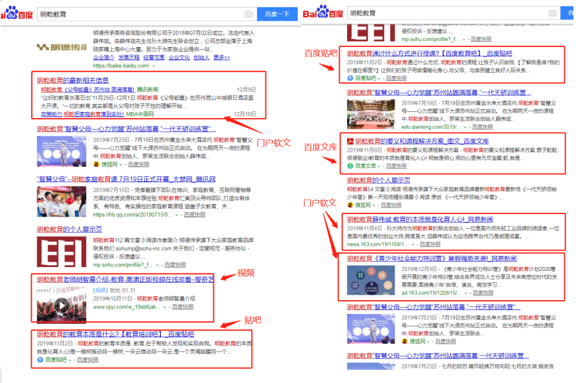Expand the arrow next to hb.qq.com URL
Viewport: 588px width, 383px height.
click(x=176, y=215)
